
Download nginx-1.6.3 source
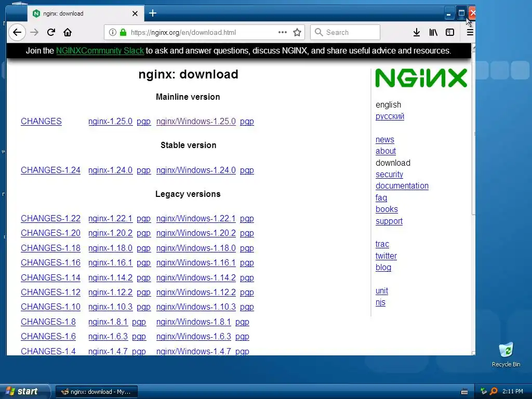[108, 336]
